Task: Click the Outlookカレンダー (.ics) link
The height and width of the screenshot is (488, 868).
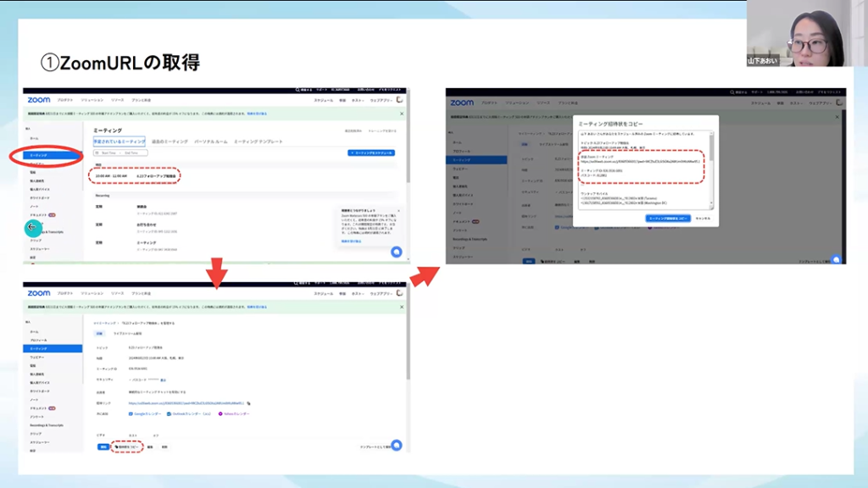Action: coord(189,413)
